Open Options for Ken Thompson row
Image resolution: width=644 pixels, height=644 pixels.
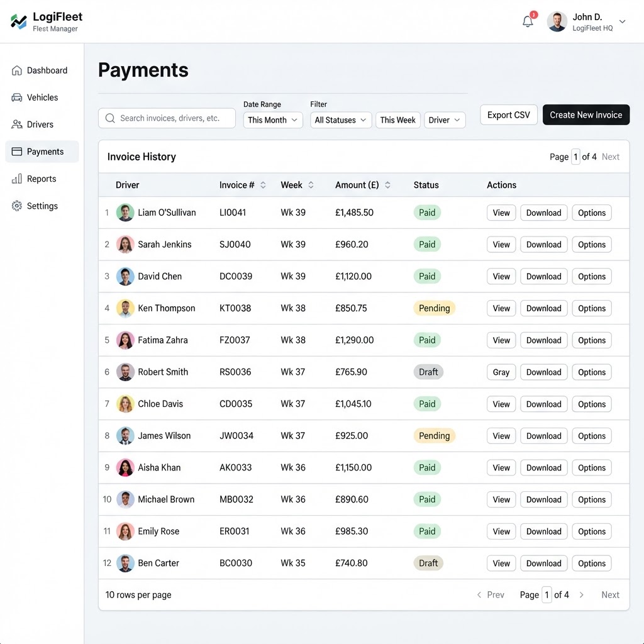tap(591, 308)
